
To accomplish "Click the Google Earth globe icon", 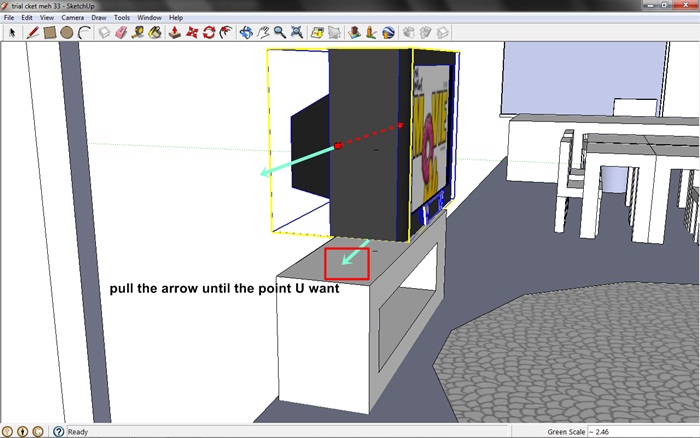I will pos(388,33).
